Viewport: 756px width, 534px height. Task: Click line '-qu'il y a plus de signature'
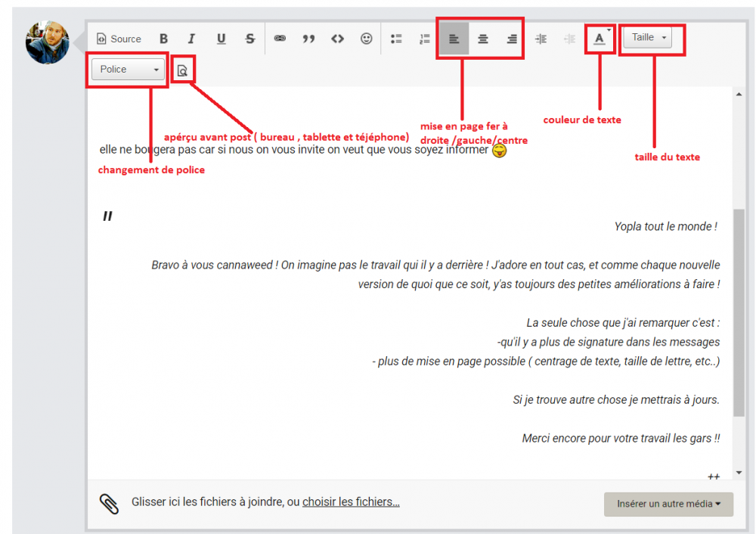609,342
